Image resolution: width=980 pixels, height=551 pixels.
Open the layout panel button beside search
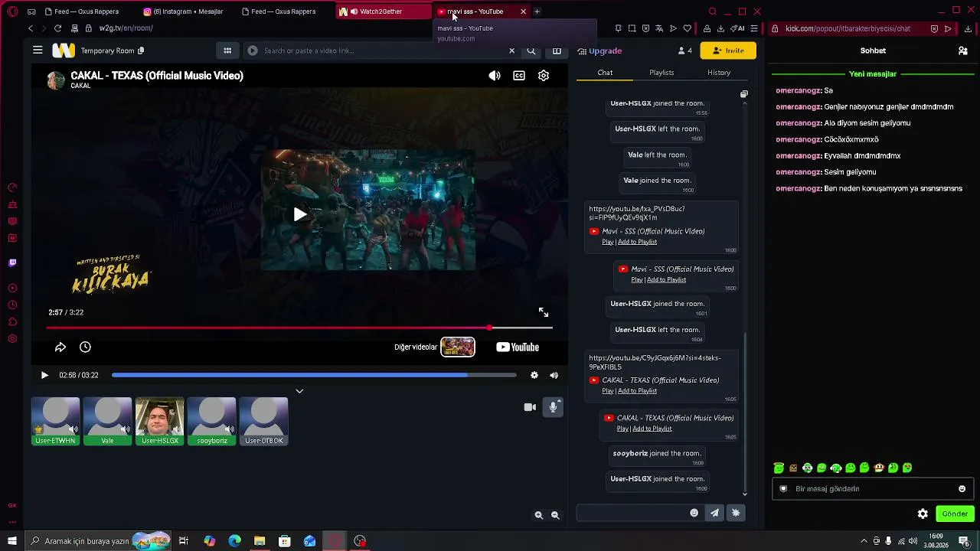pyautogui.click(x=557, y=51)
